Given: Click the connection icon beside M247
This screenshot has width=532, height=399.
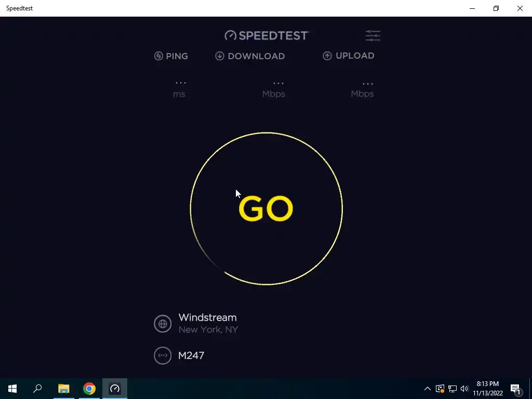Looking at the screenshot, I should tap(163, 355).
